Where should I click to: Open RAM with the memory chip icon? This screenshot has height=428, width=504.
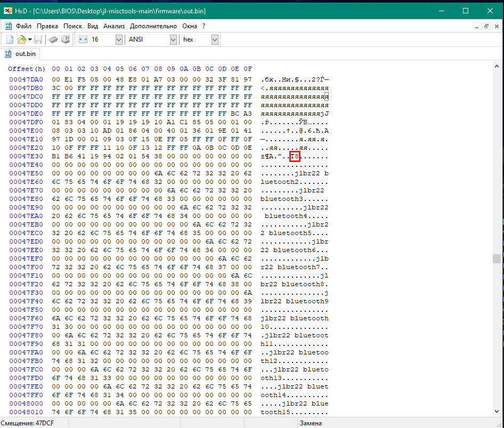pyautogui.click(x=53, y=39)
